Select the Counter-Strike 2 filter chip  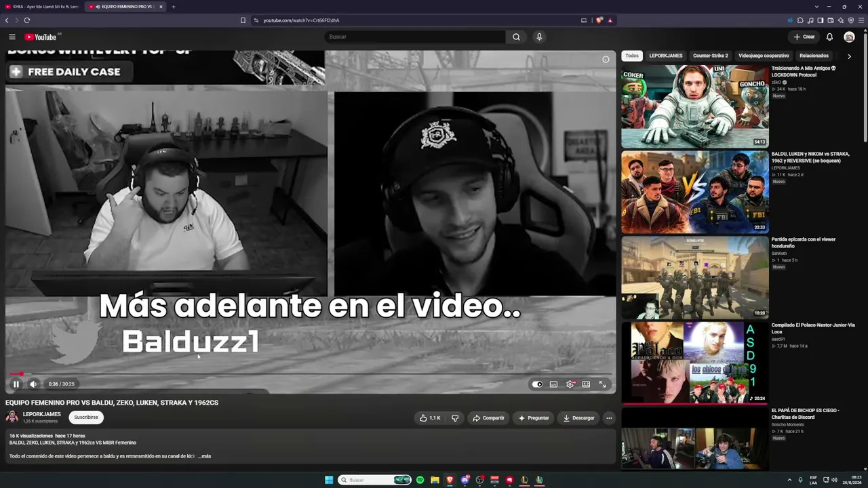click(710, 56)
